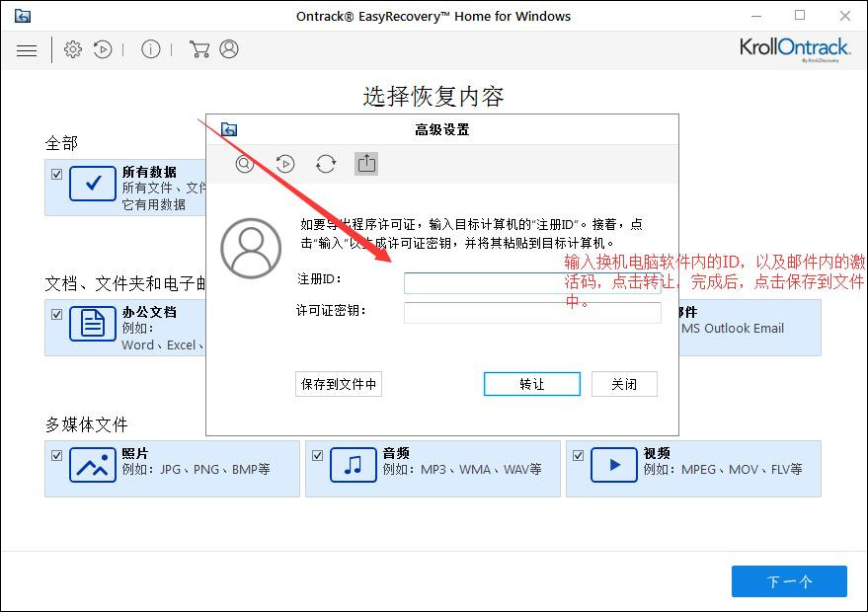Focus the 许可证密钥 input field
The width and height of the screenshot is (868, 612).
pos(532,313)
